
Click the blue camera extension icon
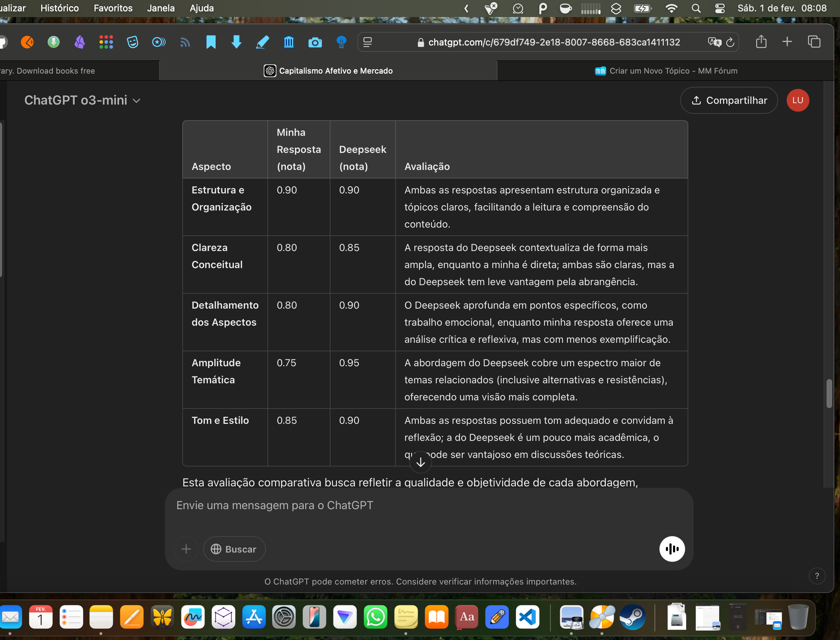tap(315, 42)
